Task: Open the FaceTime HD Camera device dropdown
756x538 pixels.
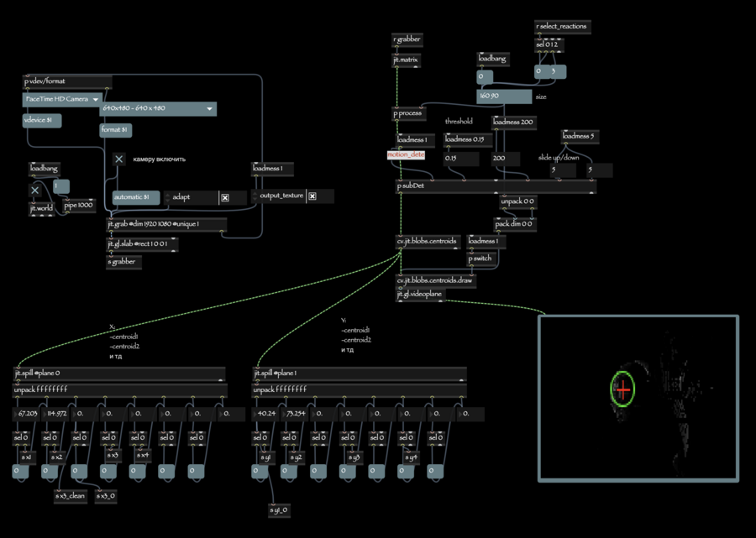Action: click(x=62, y=99)
